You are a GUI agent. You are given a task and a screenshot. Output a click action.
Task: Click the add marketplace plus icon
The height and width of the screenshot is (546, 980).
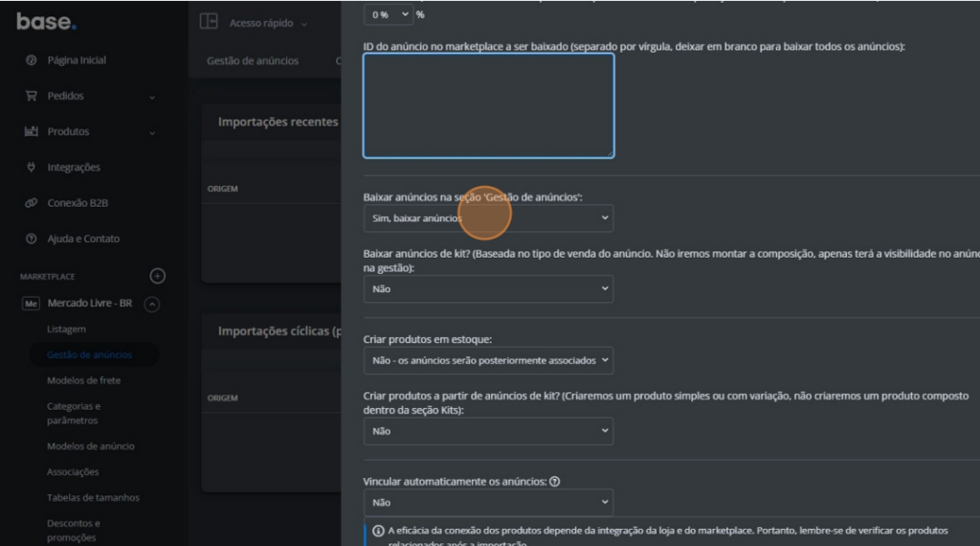(158, 276)
